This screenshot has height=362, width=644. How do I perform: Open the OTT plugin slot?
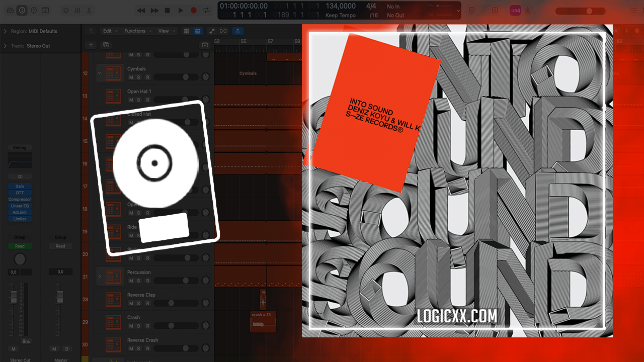tap(20, 193)
